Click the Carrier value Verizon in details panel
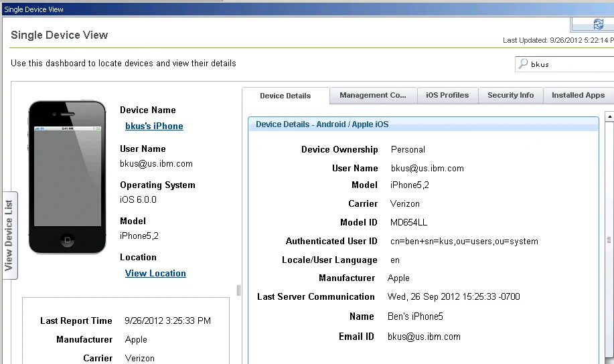 tap(405, 203)
